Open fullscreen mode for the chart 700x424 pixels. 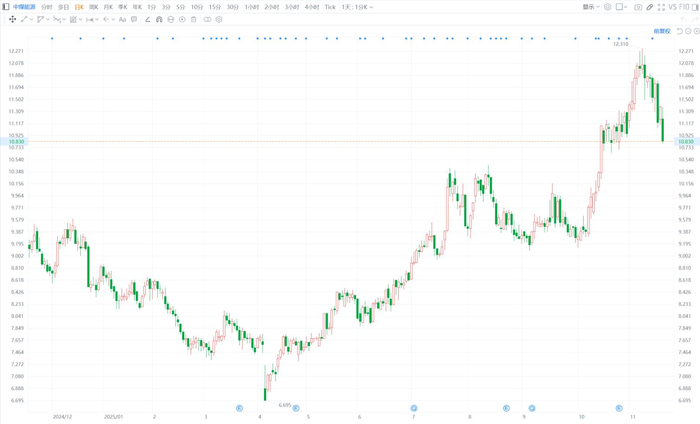pos(661,7)
